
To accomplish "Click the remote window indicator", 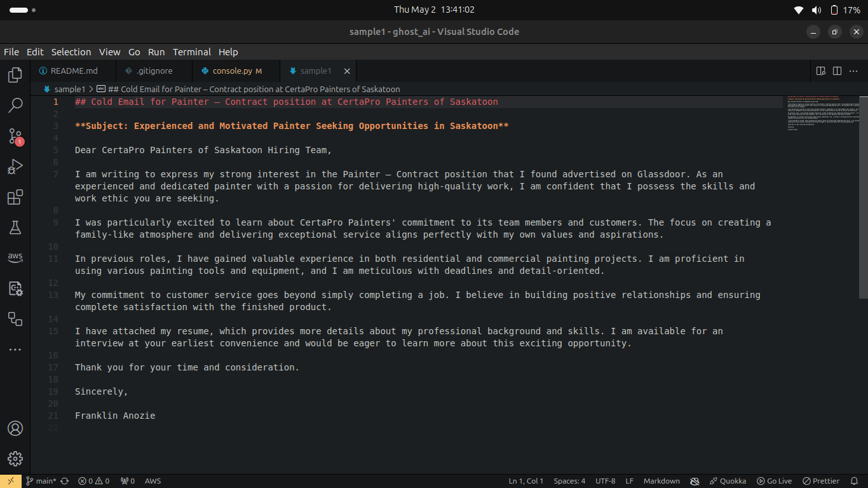I will click(10, 481).
